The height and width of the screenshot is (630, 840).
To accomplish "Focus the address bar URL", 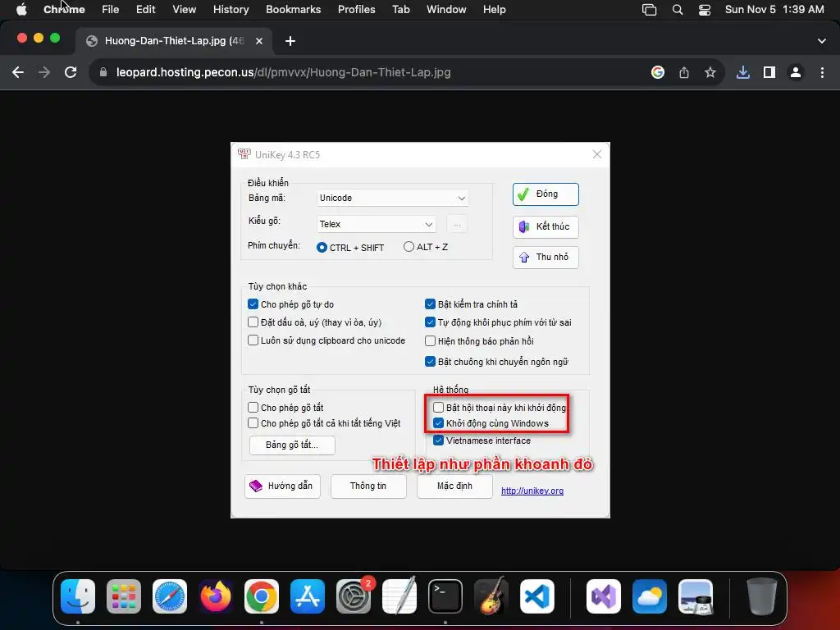I will [x=283, y=72].
